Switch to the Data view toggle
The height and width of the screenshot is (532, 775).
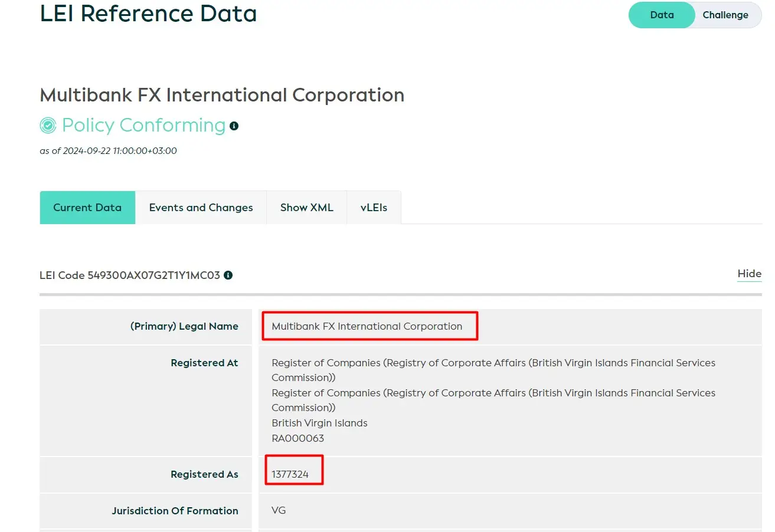(662, 15)
